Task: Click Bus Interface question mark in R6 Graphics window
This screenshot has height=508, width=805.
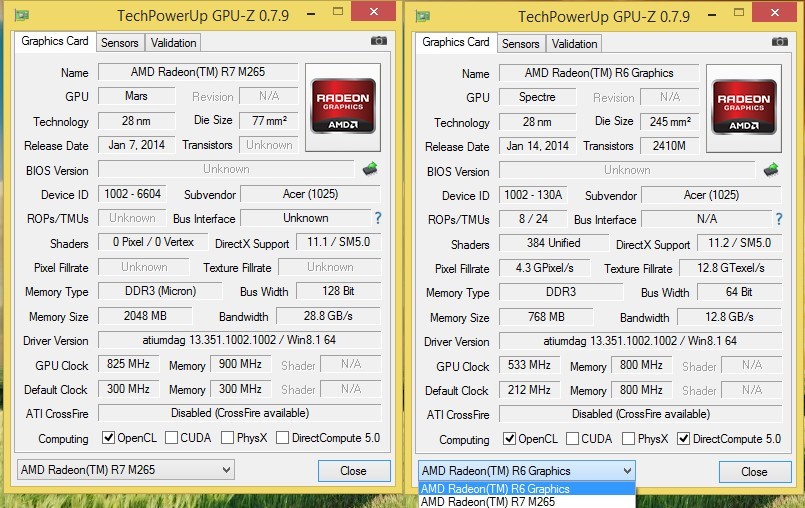Action: point(779,219)
